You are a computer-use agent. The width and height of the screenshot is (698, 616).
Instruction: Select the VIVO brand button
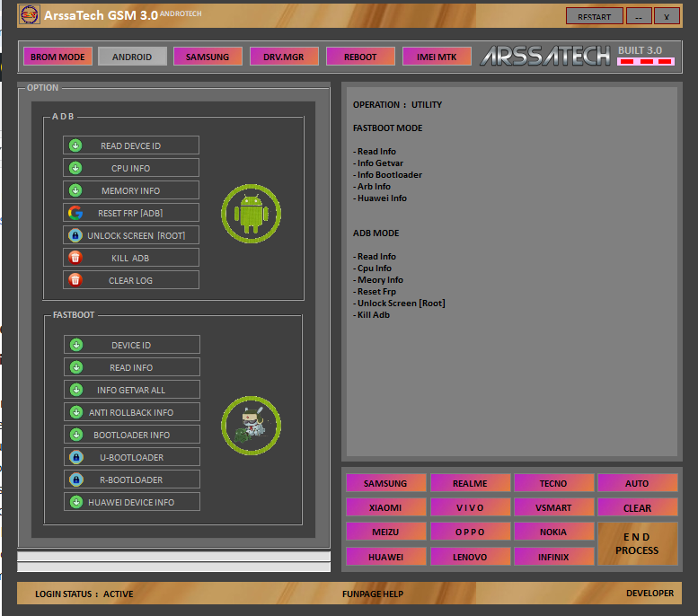[x=470, y=507]
